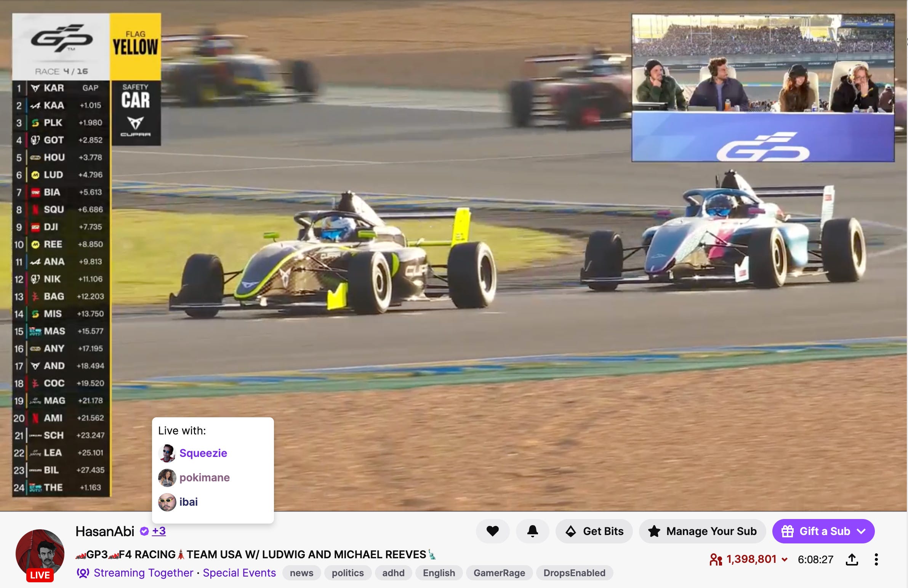This screenshot has width=908, height=588.
Task: Click HasanAbi's LIVE profile avatar
Action: pyautogui.click(x=40, y=553)
